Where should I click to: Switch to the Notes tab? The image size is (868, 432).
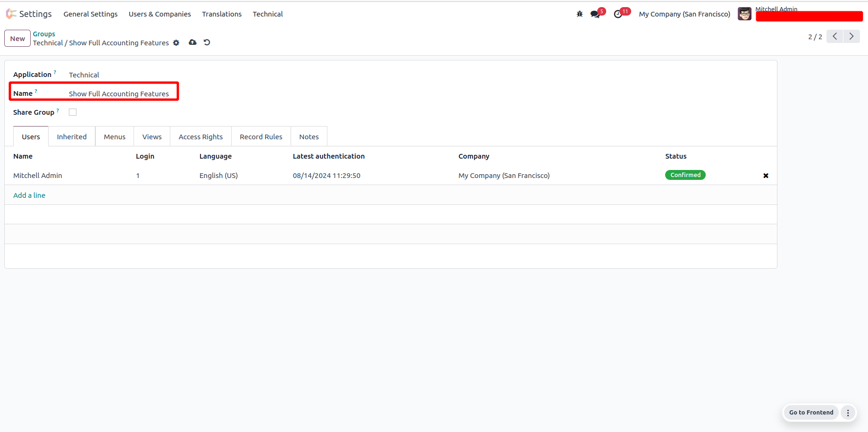point(309,136)
